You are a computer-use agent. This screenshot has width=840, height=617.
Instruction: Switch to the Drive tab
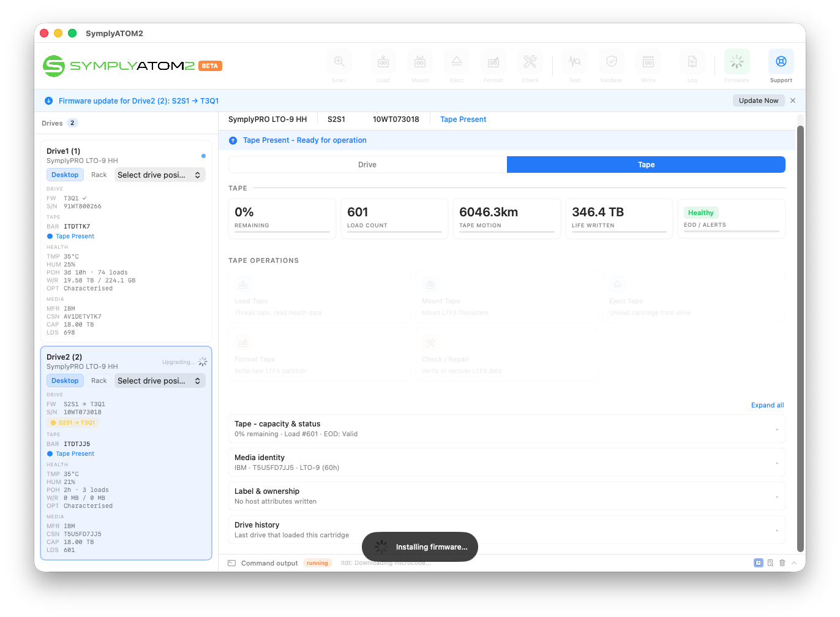367,165
